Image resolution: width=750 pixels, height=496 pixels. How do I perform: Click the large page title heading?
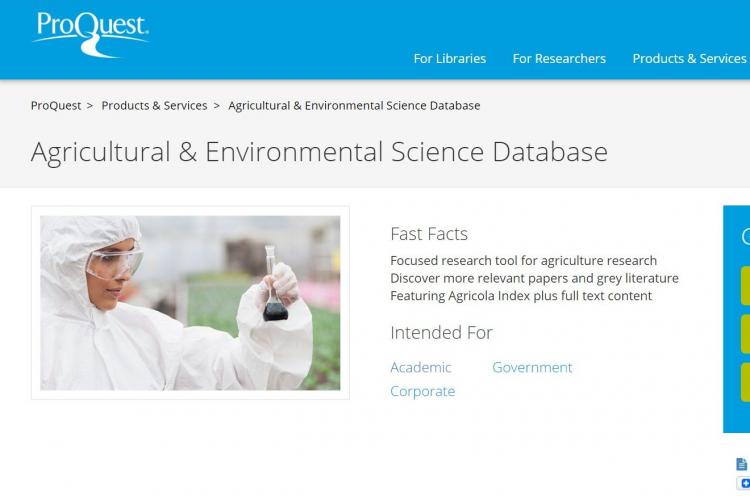coord(319,152)
